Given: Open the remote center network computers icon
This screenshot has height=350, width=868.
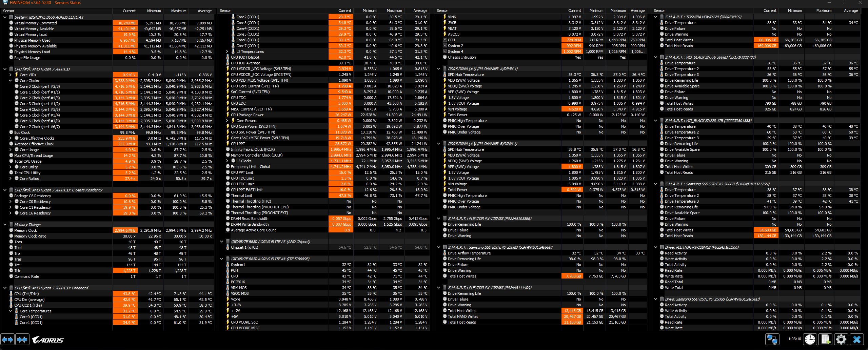Looking at the screenshot, I should coord(772,339).
